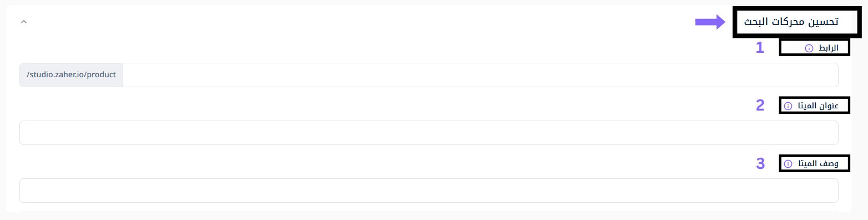
Task: Collapse the تحسين محركات البحث section chevron
Action: tap(23, 22)
